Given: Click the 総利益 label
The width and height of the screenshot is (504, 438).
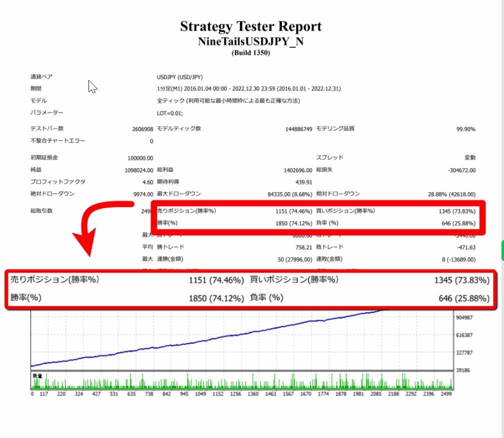Looking at the screenshot, I should pyautogui.click(x=165, y=169).
